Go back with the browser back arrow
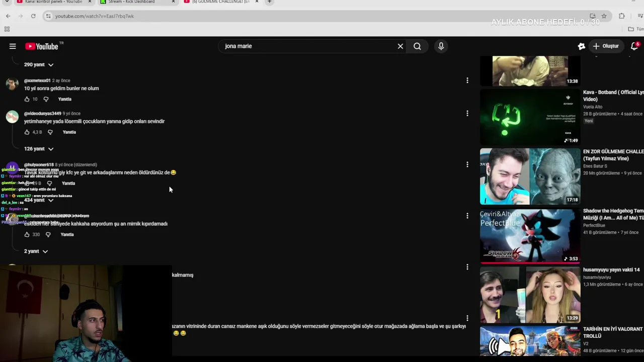644x362 pixels. [8, 16]
